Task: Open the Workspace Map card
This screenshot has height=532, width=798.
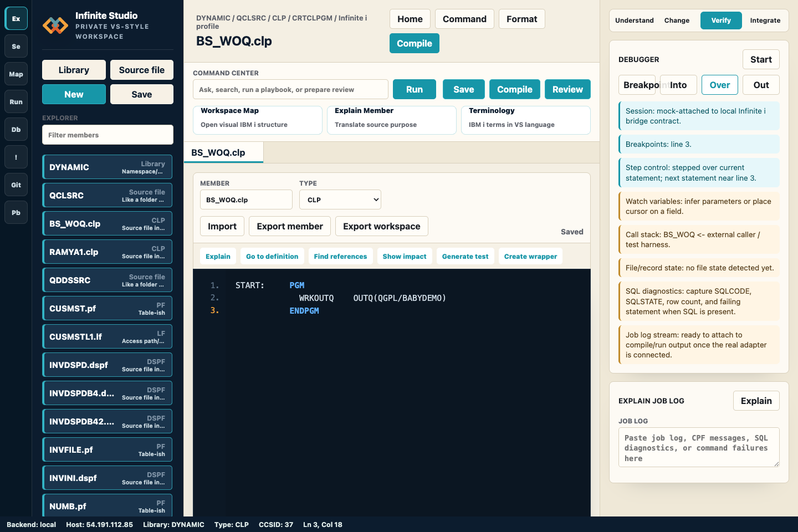Action: (258, 120)
